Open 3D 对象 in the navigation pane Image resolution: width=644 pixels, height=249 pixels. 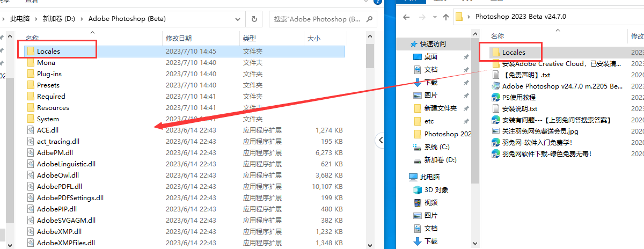point(436,189)
